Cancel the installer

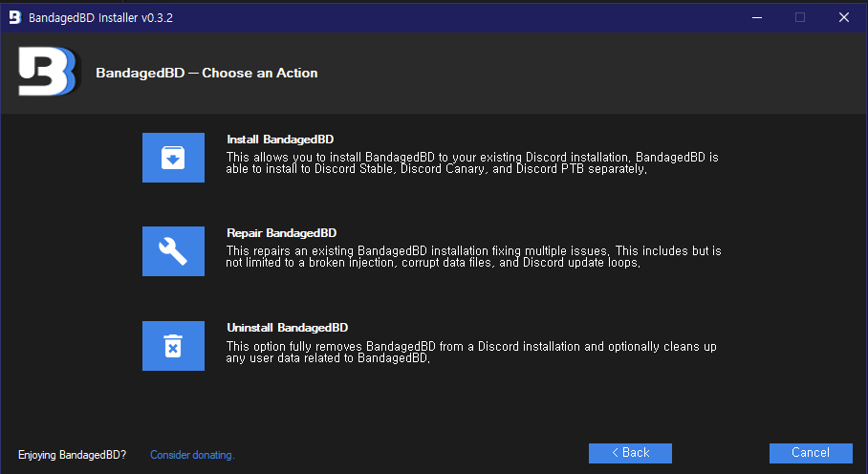tap(811, 453)
